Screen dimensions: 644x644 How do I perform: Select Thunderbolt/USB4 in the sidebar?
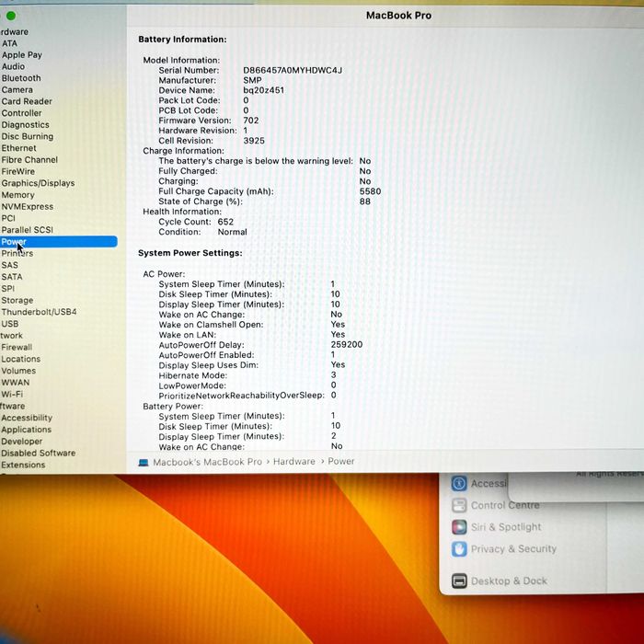39,312
